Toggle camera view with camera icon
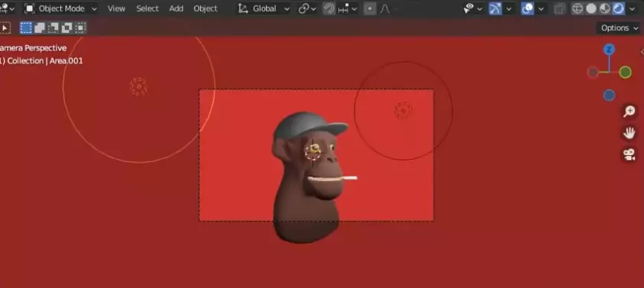 (x=629, y=155)
